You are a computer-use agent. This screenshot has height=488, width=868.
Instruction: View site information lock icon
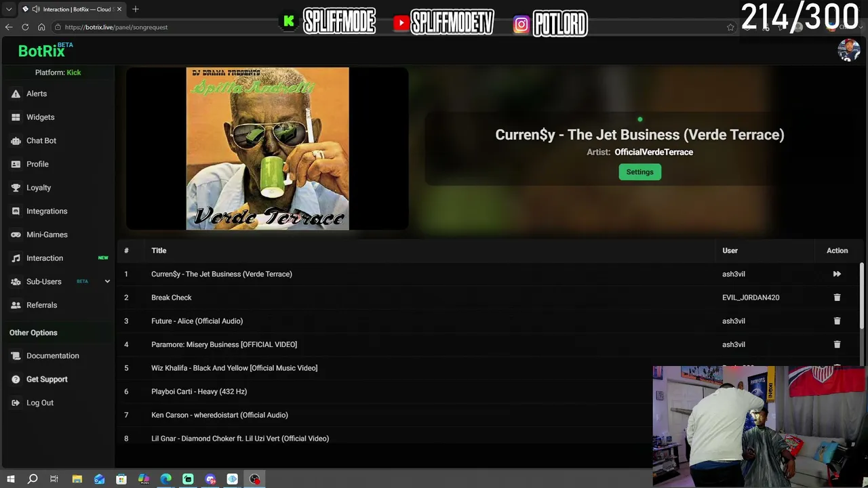coord(59,27)
